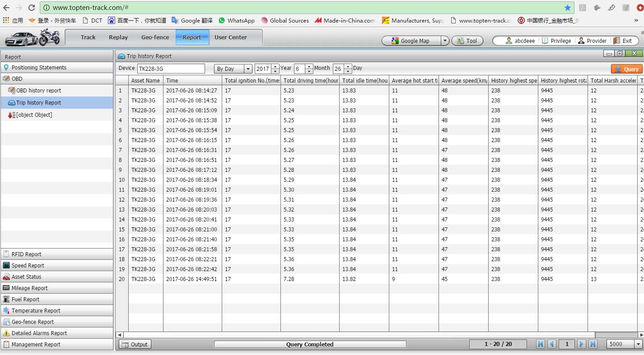Viewport: 644px width, 355px height.
Task: Go to first page of results
Action: pyautogui.click(x=540, y=344)
